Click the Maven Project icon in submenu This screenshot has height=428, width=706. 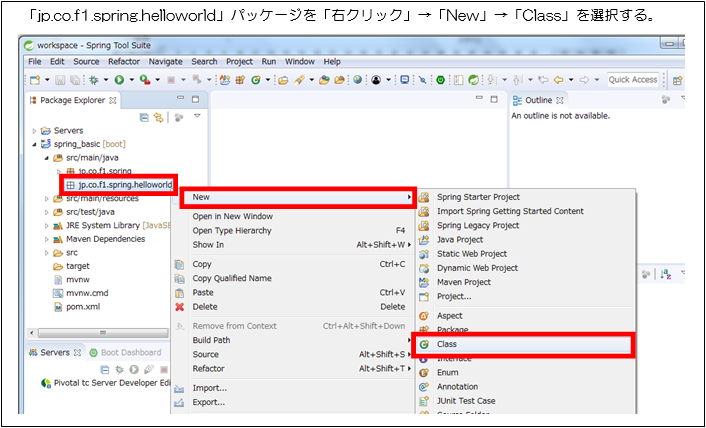click(x=424, y=282)
